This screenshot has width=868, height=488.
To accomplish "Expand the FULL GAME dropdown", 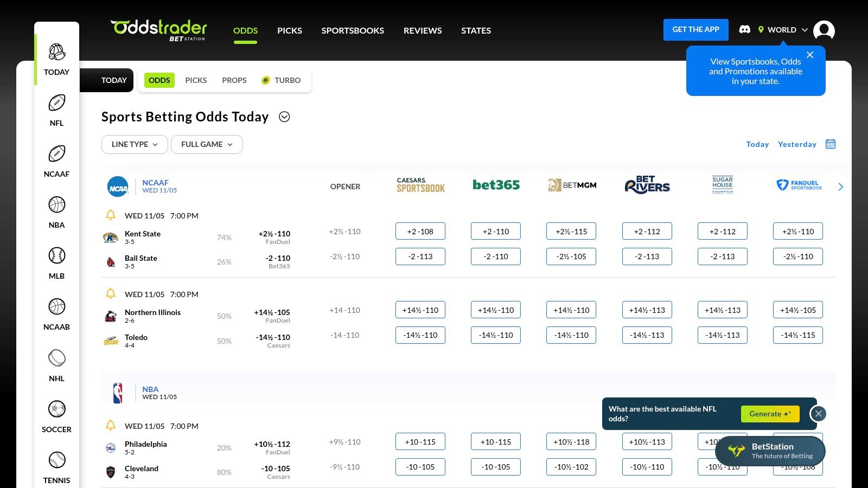I will point(207,144).
